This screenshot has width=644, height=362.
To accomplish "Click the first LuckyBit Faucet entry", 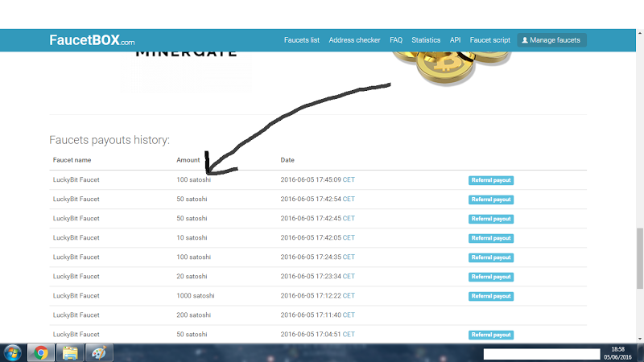I will [x=76, y=179].
